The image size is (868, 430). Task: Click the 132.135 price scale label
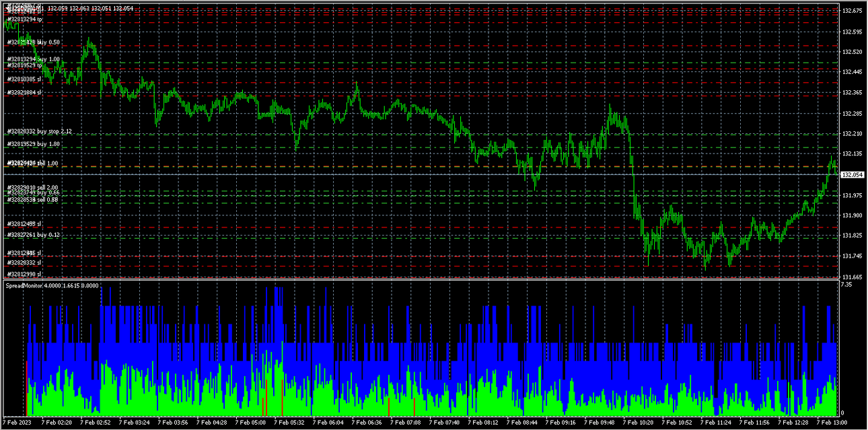853,154
